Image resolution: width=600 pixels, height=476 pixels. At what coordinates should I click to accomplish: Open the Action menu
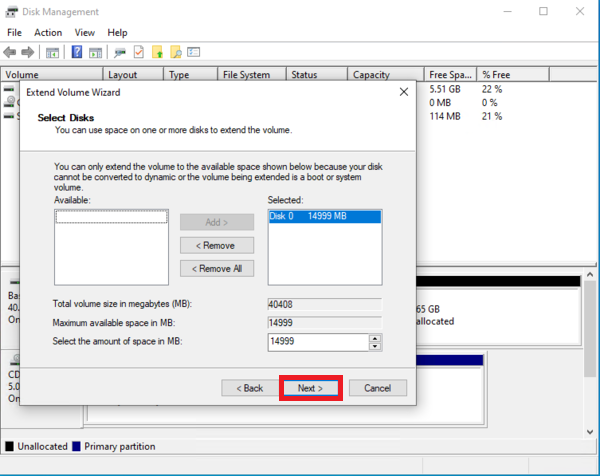(x=48, y=33)
